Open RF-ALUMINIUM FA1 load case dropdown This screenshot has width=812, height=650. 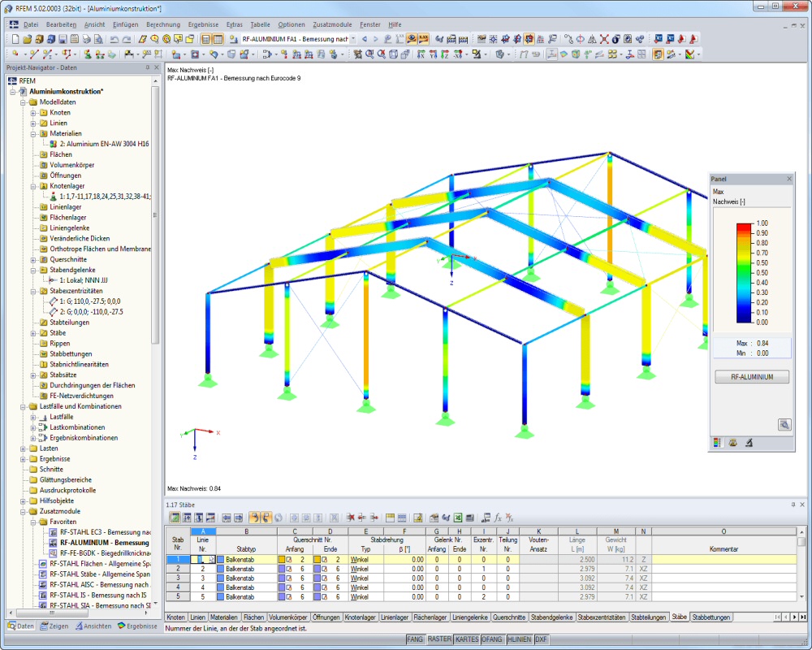point(353,39)
